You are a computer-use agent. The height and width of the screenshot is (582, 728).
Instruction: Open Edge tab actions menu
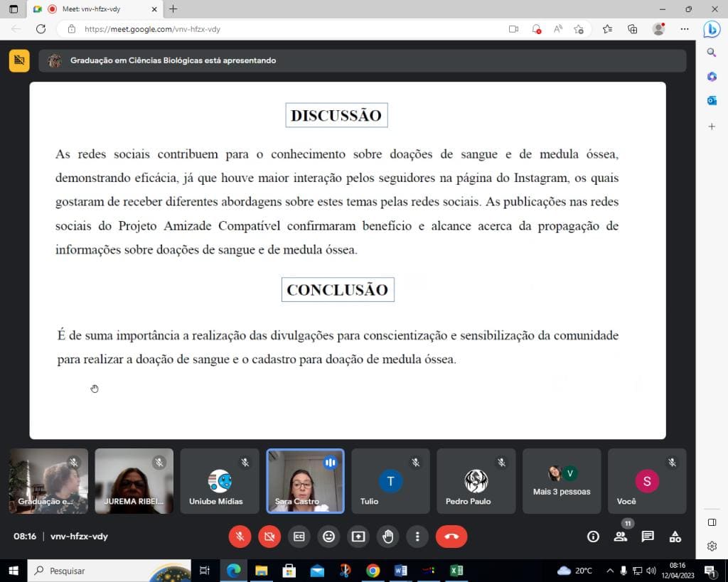pos(14,9)
